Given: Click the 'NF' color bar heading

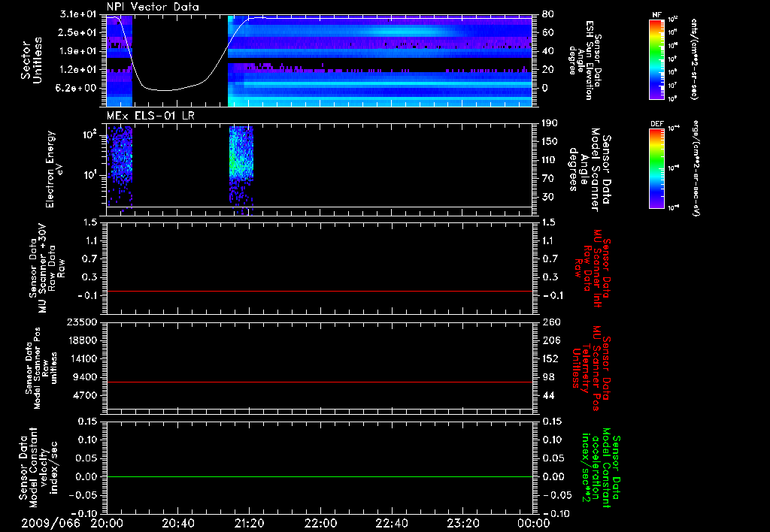Looking at the screenshot, I should pos(656,15).
